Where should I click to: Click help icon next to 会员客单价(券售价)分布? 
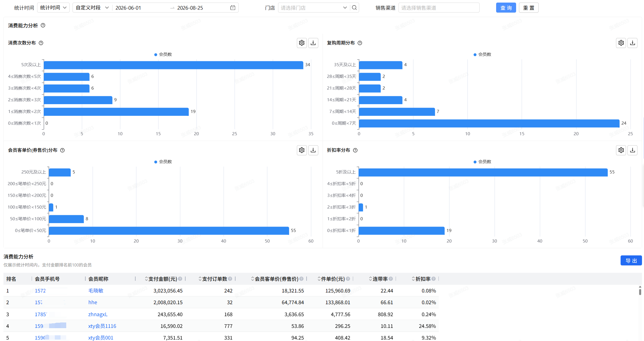tap(63, 150)
